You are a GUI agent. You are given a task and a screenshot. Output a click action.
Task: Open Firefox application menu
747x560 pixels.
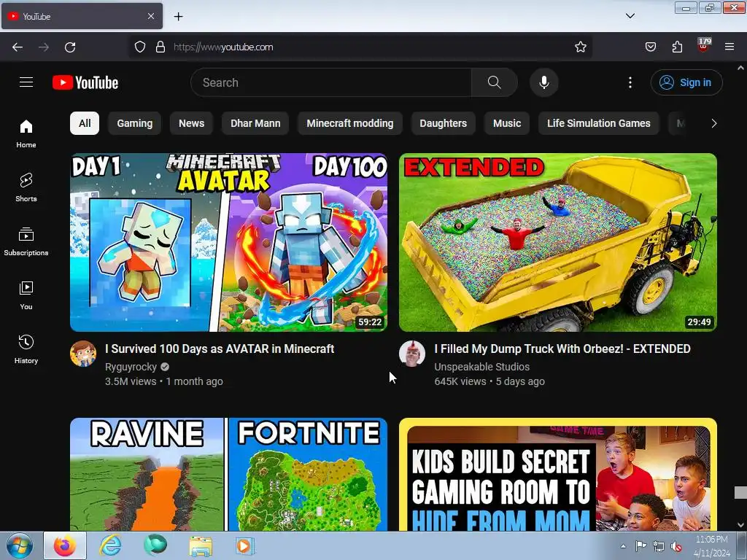click(729, 47)
